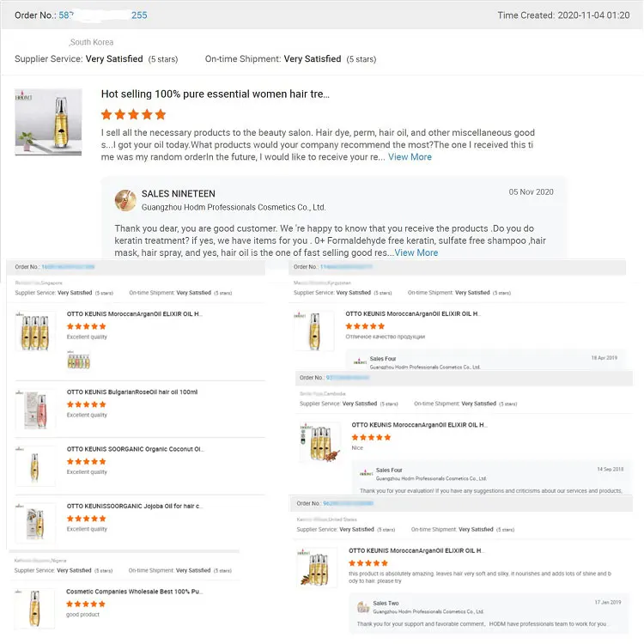Screen dimensions: 644x644
Task: Click star rating above 'good product' review
Action: point(86,605)
